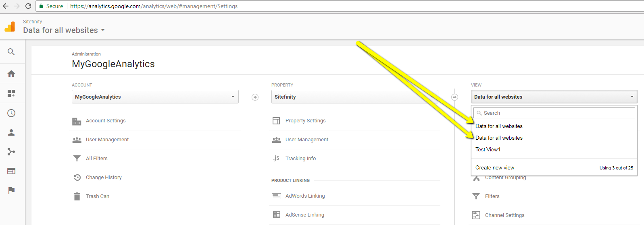644x225 pixels.
Task: Click the Trash Can bin icon
Action: 77,196
